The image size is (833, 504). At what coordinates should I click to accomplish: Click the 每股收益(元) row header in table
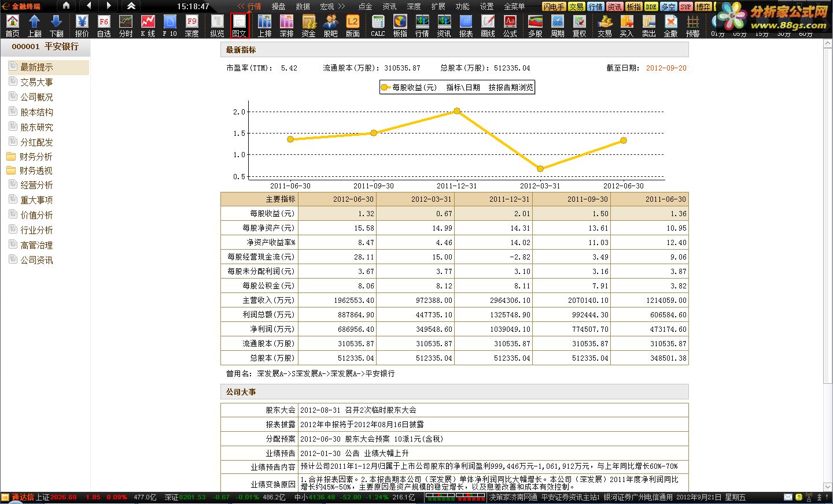(x=259, y=213)
